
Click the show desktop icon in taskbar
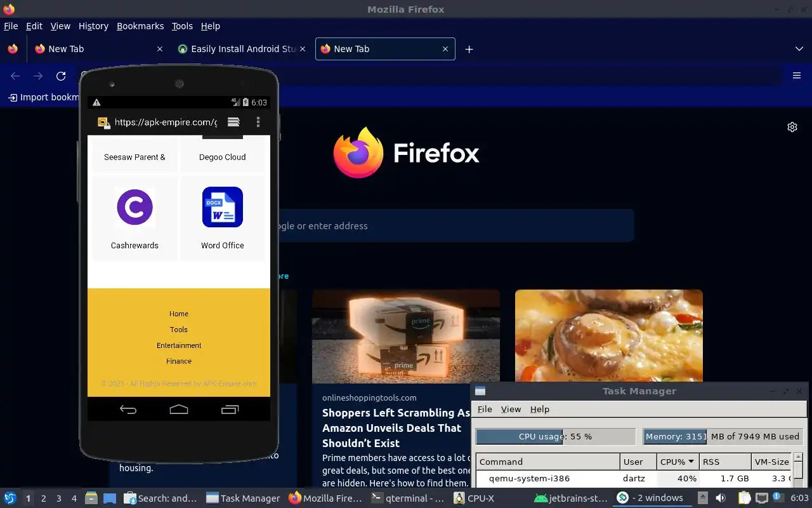click(x=110, y=498)
